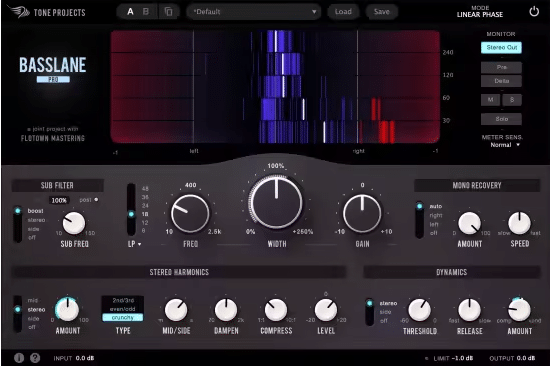This screenshot has width=550, height=366.
Task: Click the harmonics Level knob
Action: (326, 310)
